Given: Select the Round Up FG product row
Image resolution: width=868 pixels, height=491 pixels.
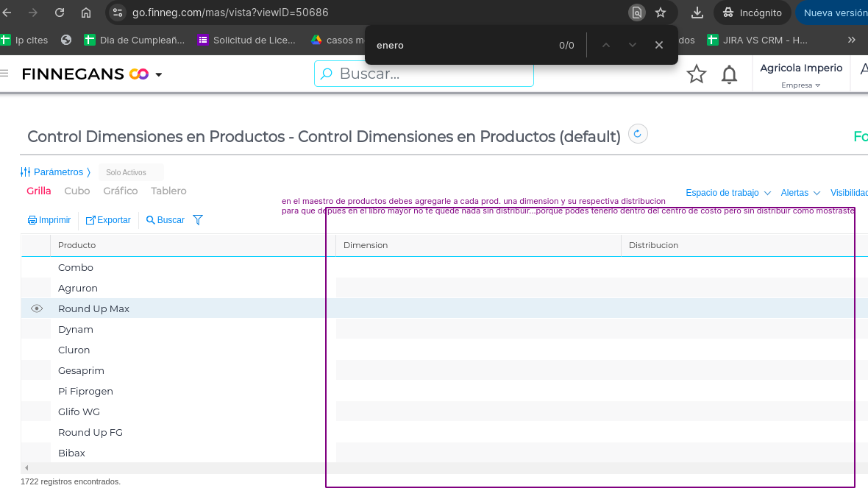Looking at the screenshot, I should click(x=444, y=432).
